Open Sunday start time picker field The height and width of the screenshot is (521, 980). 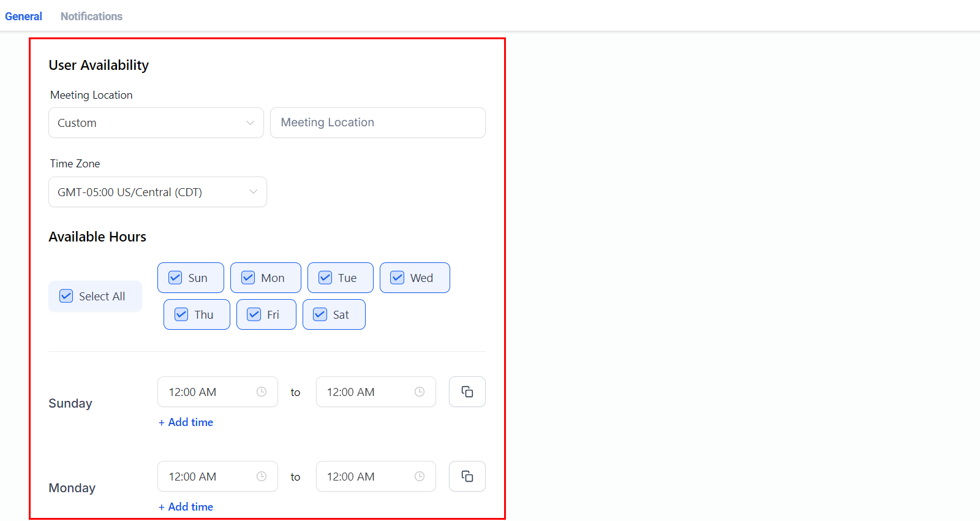pyautogui.click(x=208, y=392)
